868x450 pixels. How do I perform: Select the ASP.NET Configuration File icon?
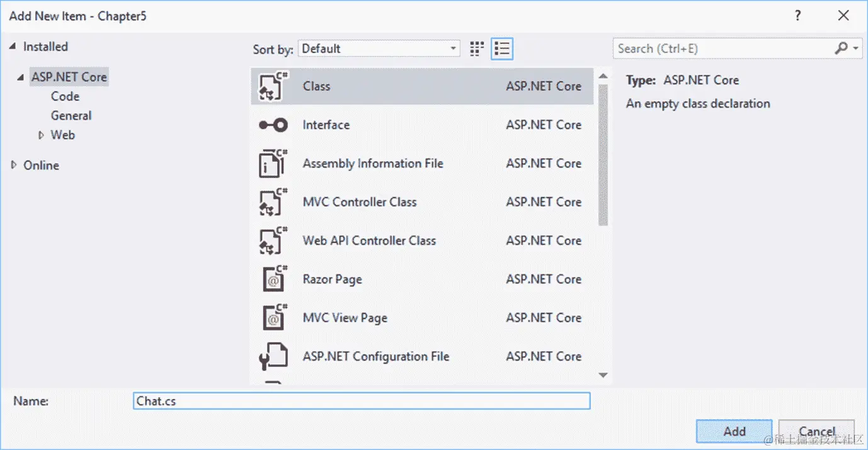[x=274, y=356]
